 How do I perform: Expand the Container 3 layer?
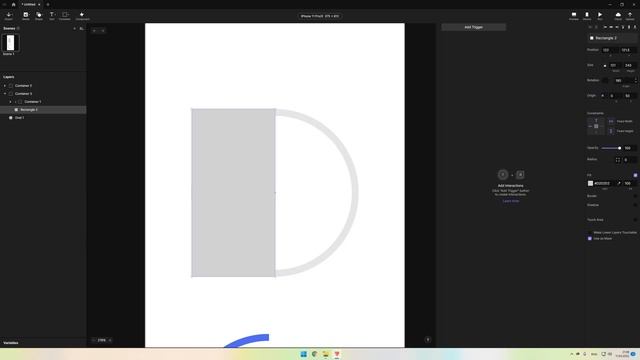[x=5, y=86]
